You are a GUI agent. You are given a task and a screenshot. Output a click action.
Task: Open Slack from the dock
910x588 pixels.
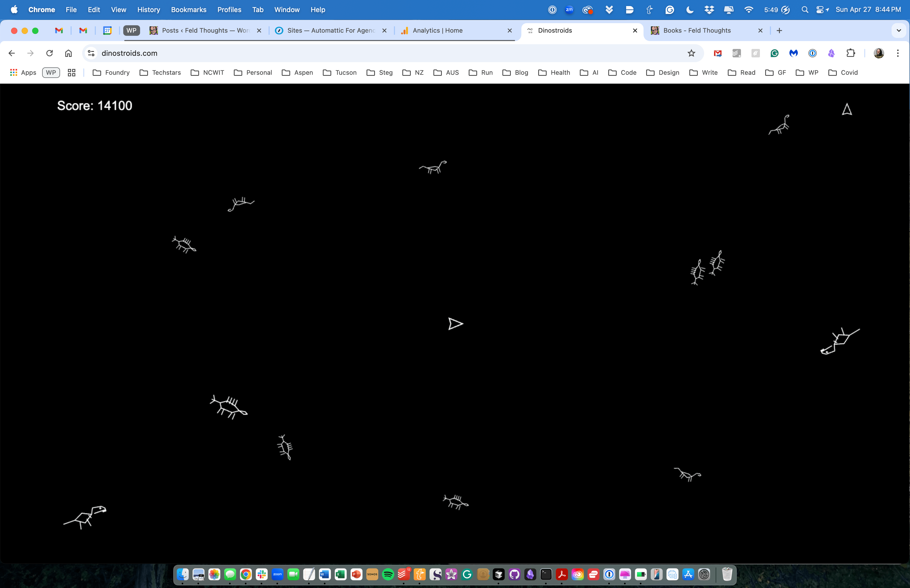point(262,575)
